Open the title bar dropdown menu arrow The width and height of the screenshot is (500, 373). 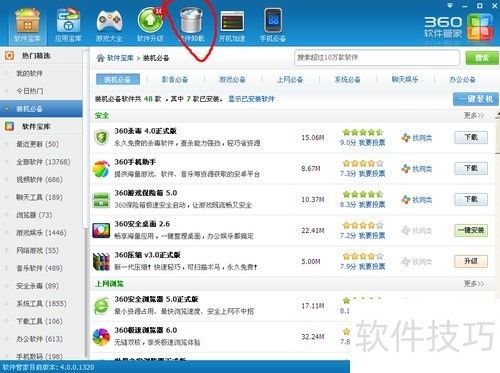pos(450,6)
